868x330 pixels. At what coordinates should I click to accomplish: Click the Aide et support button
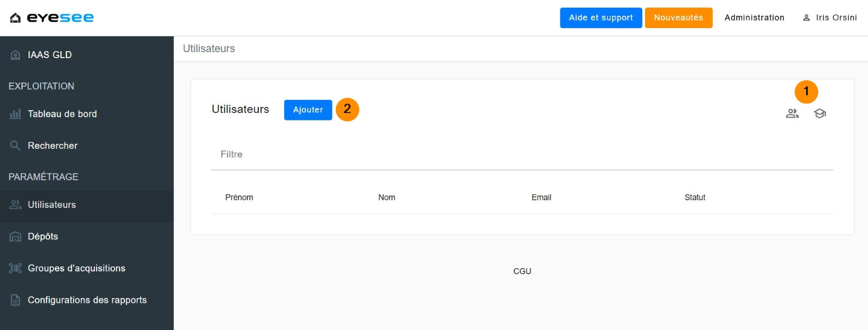click(601, 18)
